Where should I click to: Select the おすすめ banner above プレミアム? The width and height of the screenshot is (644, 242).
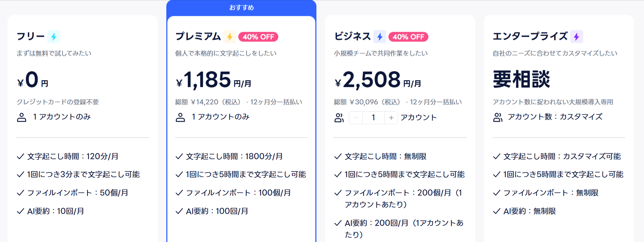click(x=242, y=8)
